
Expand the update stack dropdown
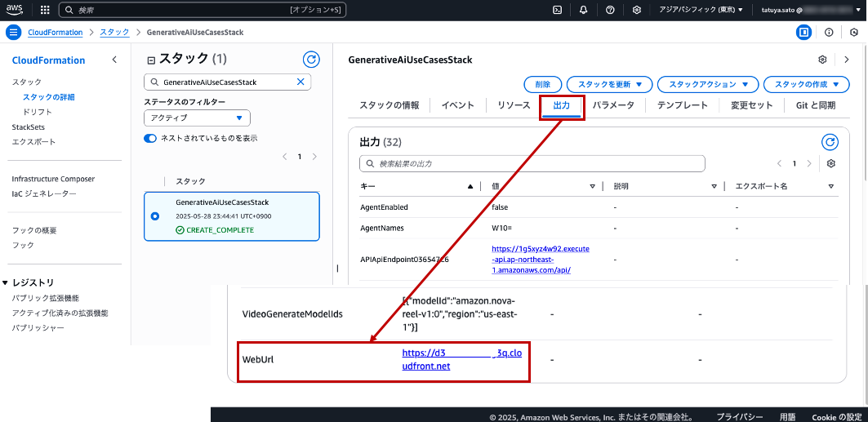[609, 85]
